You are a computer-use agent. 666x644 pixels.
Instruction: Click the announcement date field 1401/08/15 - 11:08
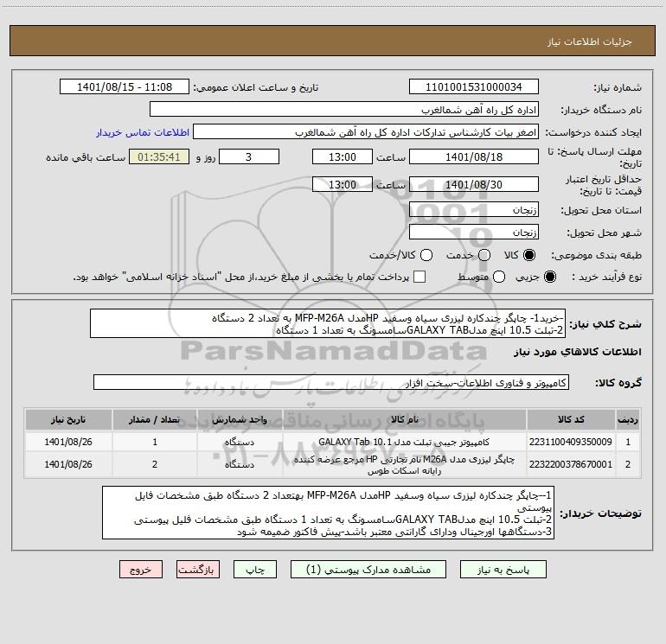click(125, 86)
